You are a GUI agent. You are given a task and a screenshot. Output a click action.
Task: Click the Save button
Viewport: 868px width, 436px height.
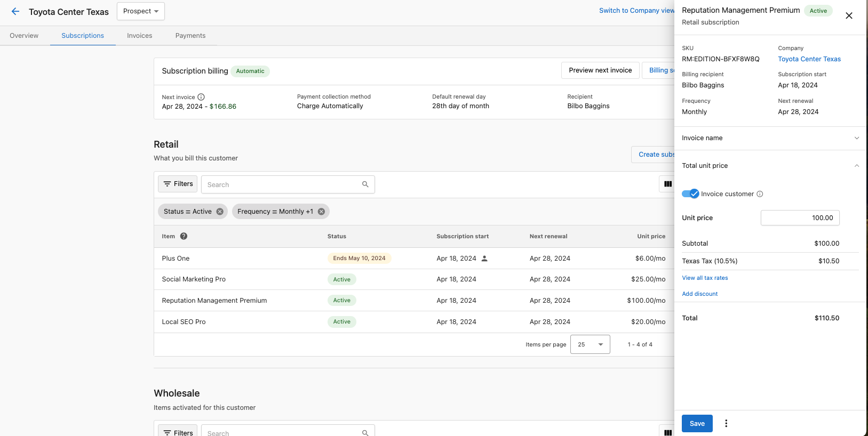[697, 423]
